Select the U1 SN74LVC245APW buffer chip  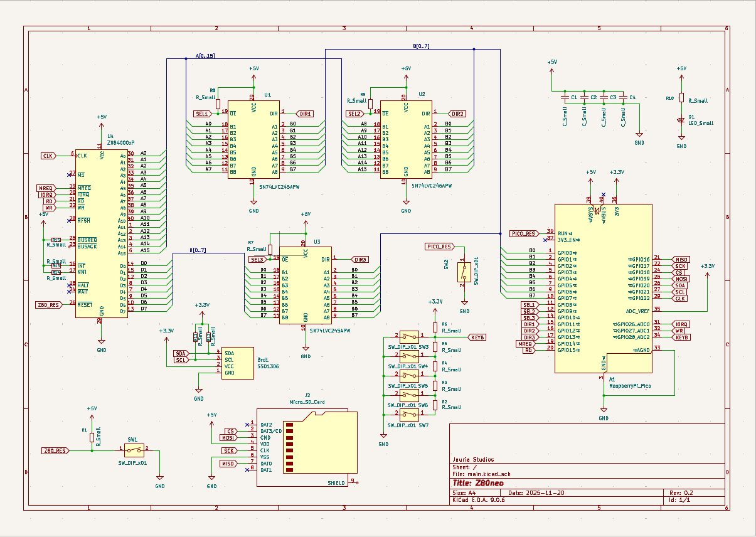(x=253, y=139)
